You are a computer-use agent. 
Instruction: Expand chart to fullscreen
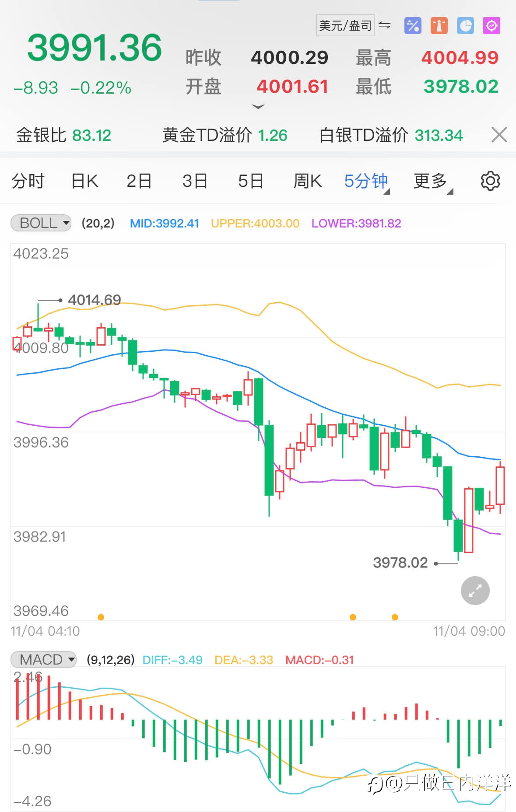(x=475, y=591)
